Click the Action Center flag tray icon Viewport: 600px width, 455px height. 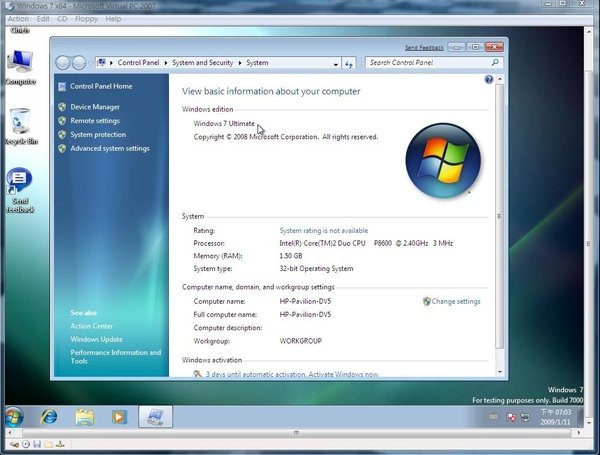pos(511,417)
